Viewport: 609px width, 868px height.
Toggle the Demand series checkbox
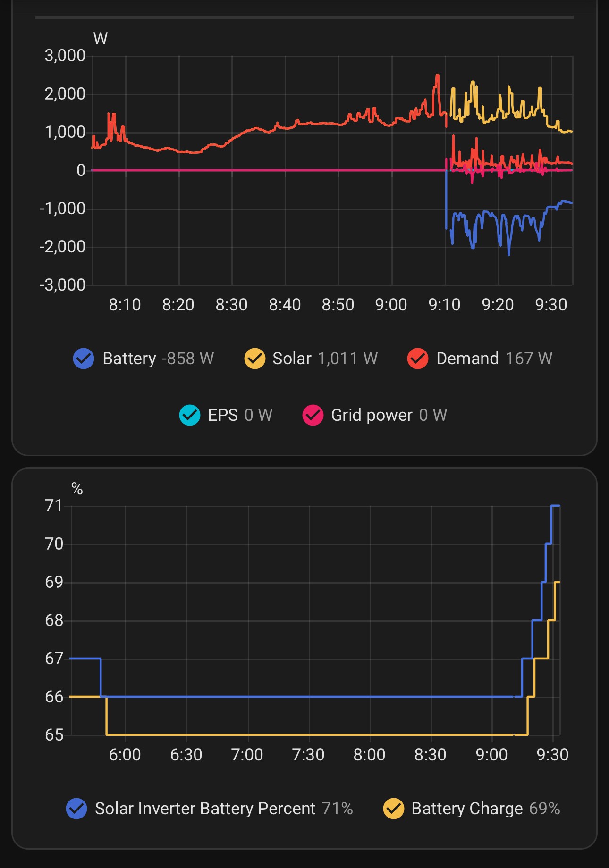418,359
